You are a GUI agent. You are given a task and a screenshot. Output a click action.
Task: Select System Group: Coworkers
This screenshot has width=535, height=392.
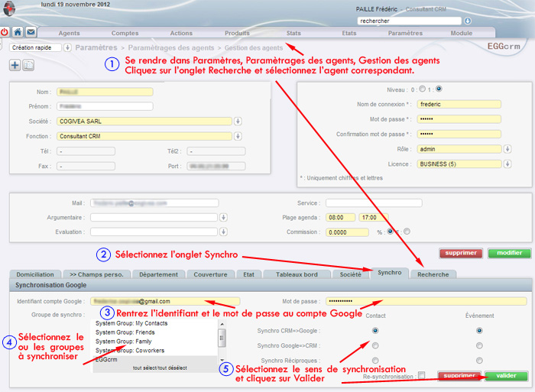click(x=130, y=351)
